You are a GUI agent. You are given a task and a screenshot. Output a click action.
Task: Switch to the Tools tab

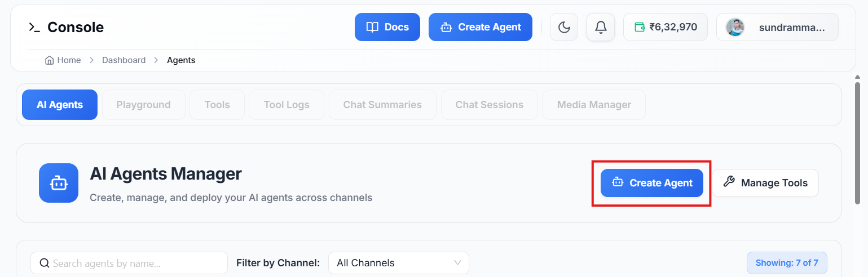[x=217, y=105]
